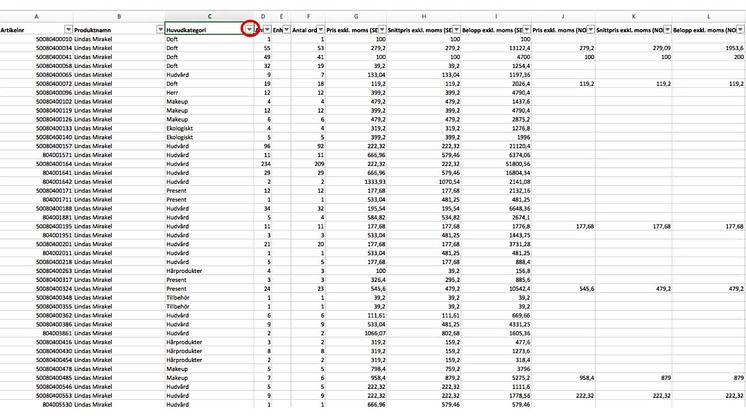Select the amount cell 10542,4

[496, 289]
